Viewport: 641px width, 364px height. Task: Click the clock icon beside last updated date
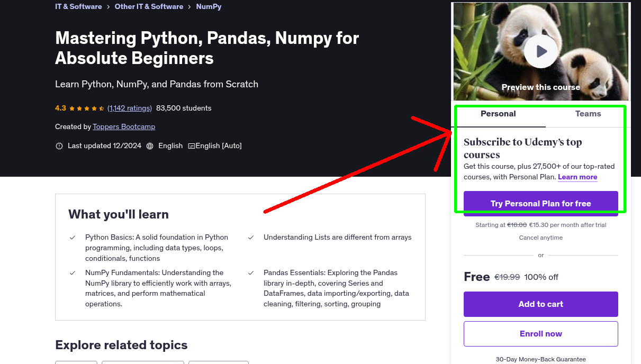tap(59, 145)
